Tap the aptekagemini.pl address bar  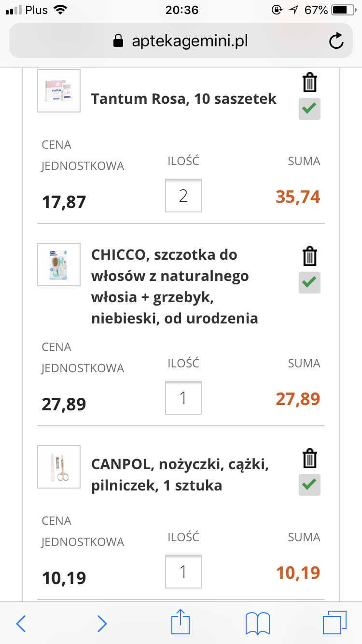(180, 41)
